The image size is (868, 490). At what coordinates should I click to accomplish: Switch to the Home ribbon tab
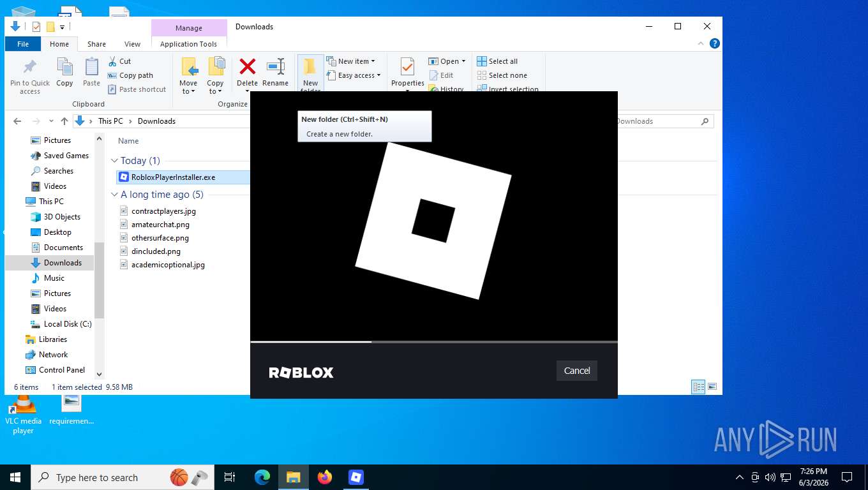(x=59, y=44)
